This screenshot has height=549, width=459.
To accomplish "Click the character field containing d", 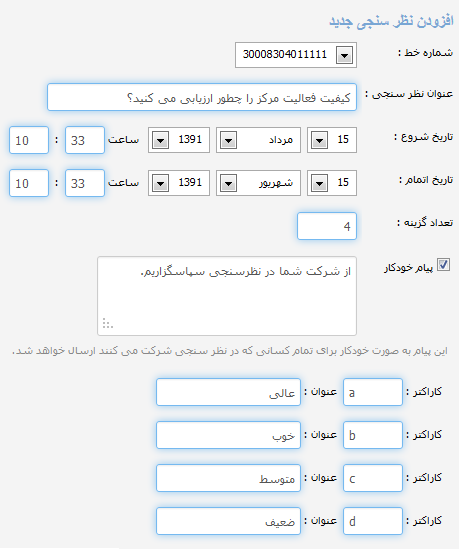I will click(x=373, y=521).
